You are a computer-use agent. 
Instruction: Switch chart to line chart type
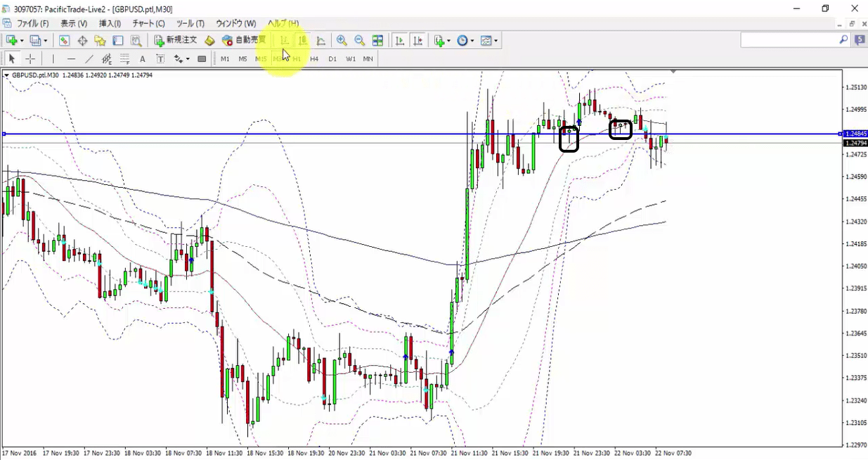point(320,41)
